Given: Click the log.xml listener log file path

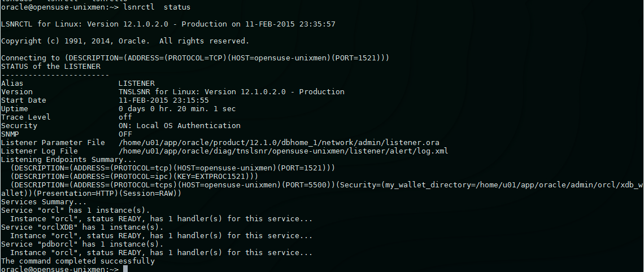Looking at the screenshot, I should click(x=284, y=151).
